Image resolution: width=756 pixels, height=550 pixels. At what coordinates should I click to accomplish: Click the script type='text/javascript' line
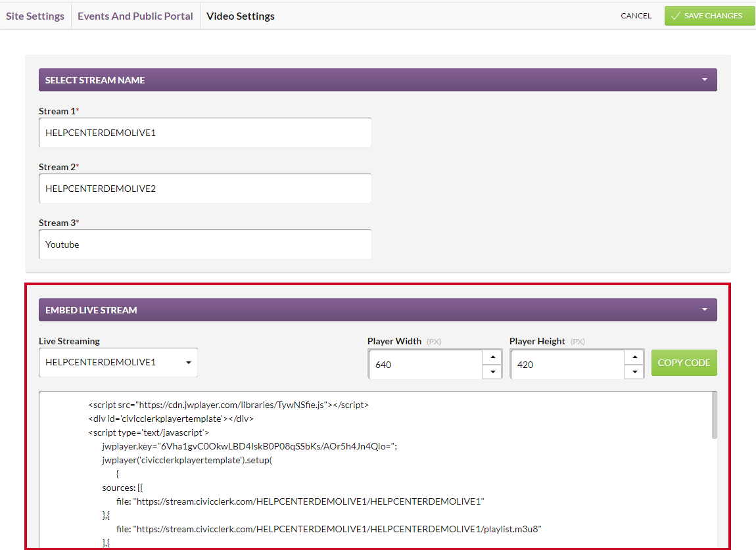point(149,432)
